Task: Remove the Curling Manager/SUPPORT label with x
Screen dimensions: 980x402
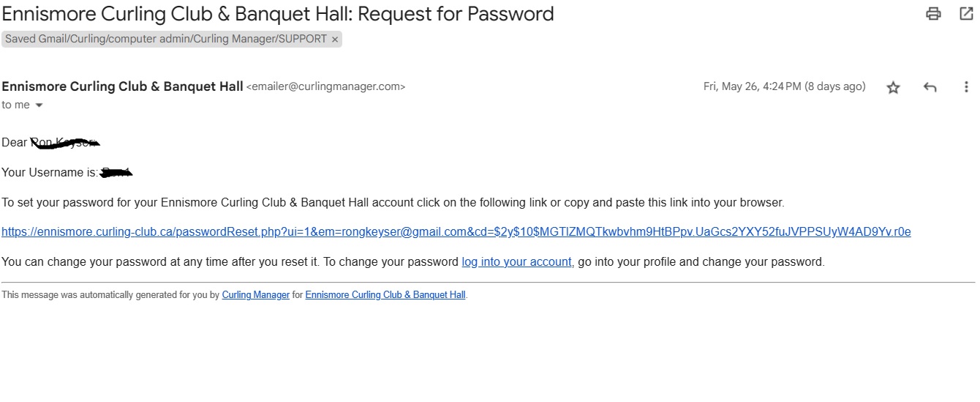Action: click(335, 40)
